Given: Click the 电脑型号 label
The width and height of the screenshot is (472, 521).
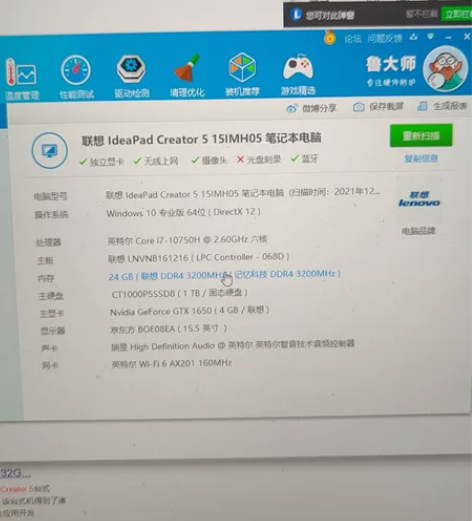Looking at the screenshot, I should pos(51,196).
